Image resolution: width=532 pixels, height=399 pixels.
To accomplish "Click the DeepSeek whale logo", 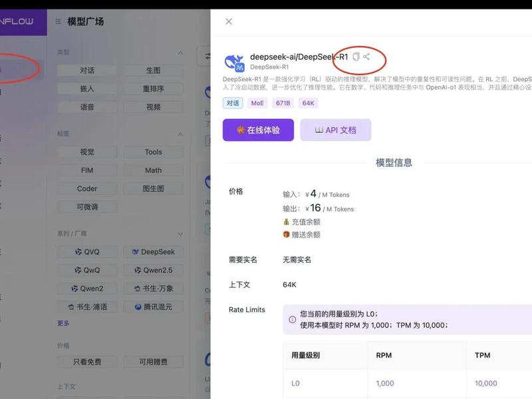I will [x=234, y=63].
